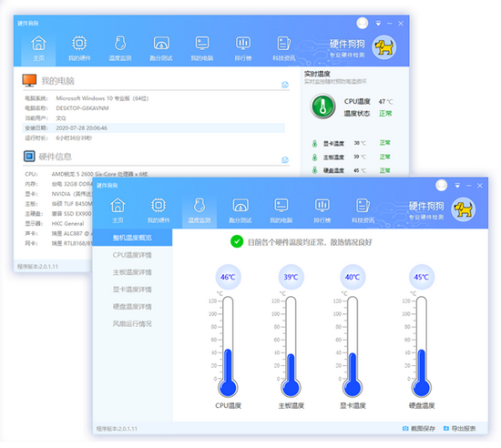Screen dimensions: 501x448
Task: Click 截图保存 screenshot save button
Action: coord(419,429)
